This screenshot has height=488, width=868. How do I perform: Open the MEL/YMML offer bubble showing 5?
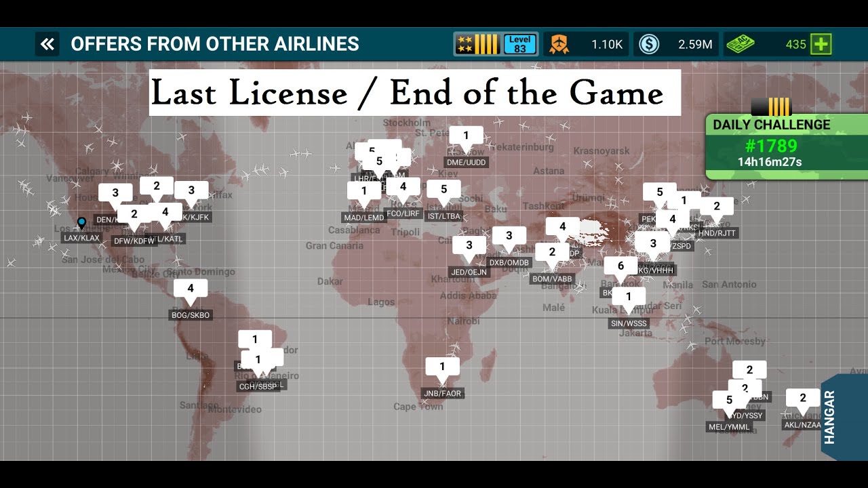click(x=729, y=402)
